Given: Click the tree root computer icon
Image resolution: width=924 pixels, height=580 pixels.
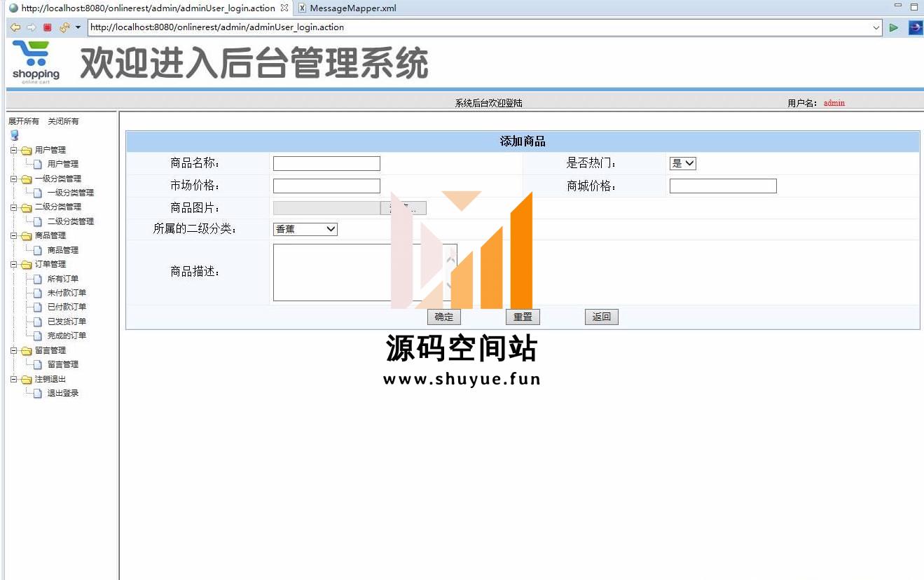Looking at the screenshot, I should click(x=14, y=135).
